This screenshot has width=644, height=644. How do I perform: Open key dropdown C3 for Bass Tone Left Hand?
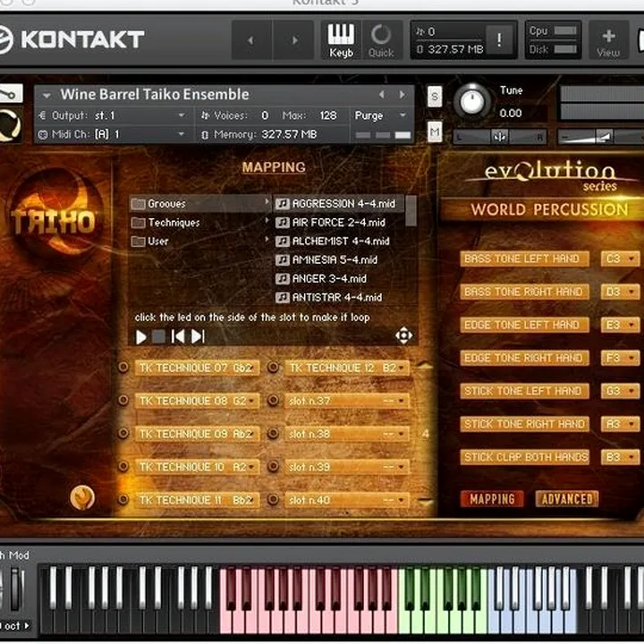(619, 258)
